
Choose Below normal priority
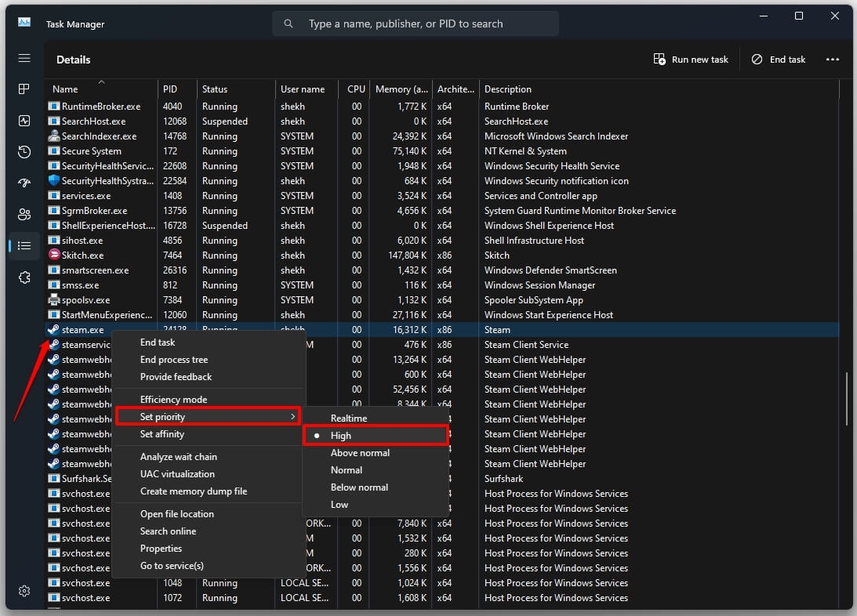[x=359, y=487]
